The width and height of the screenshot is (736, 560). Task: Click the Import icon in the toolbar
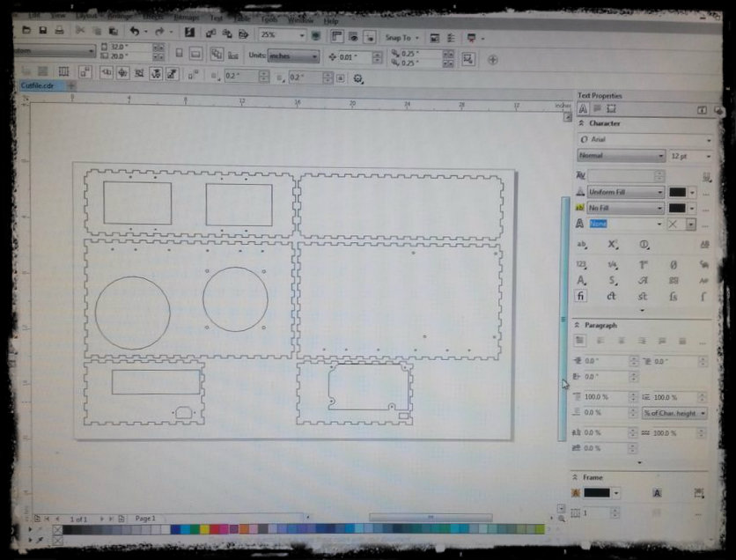click(x=210, y=33)
